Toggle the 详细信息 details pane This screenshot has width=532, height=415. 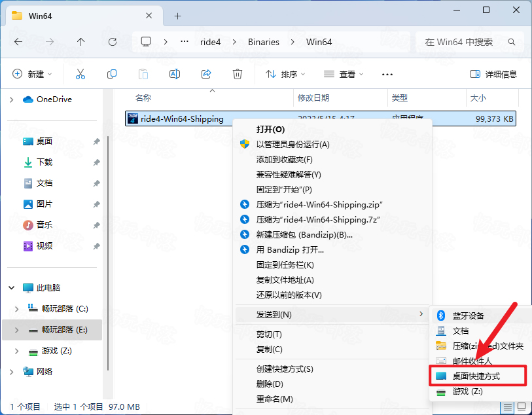click(493, 74)
